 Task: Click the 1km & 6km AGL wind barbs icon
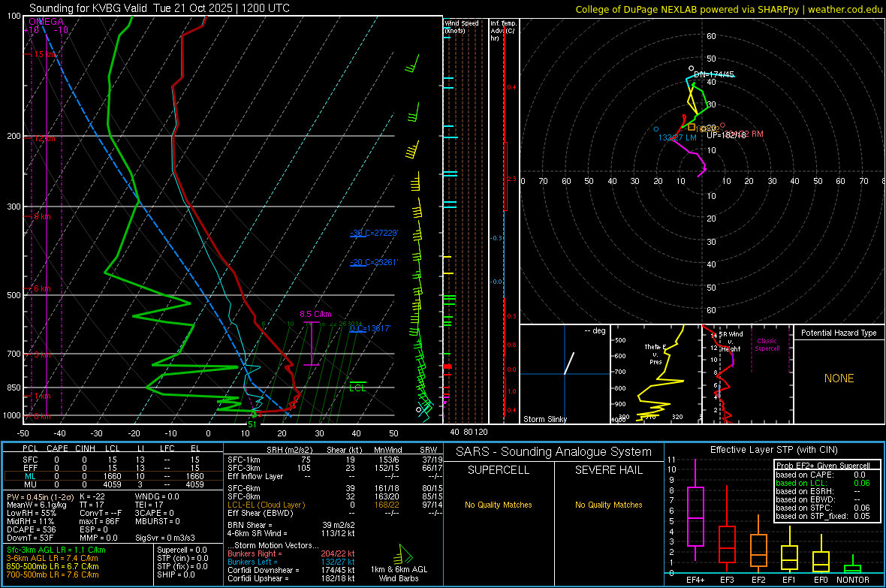(403, 554)
